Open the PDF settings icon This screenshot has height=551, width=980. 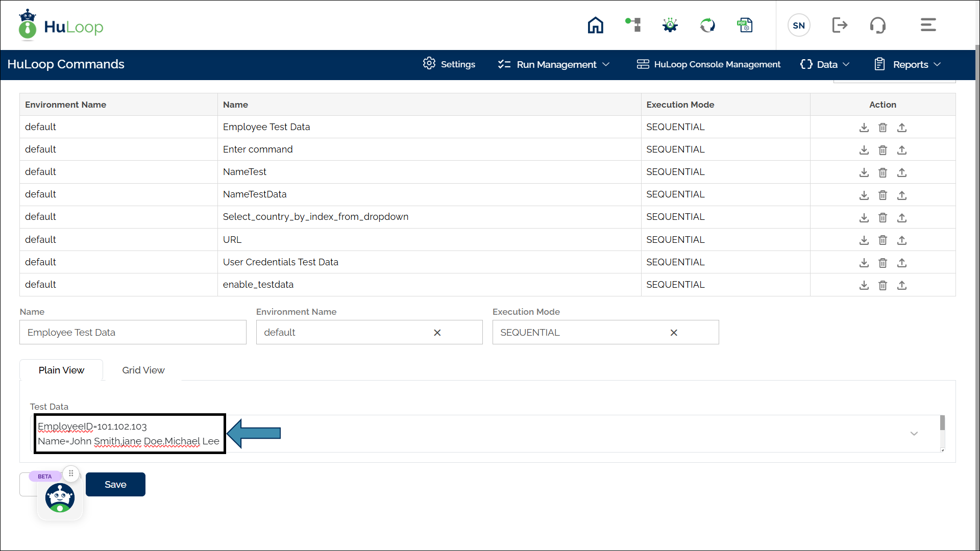(745, 25)
